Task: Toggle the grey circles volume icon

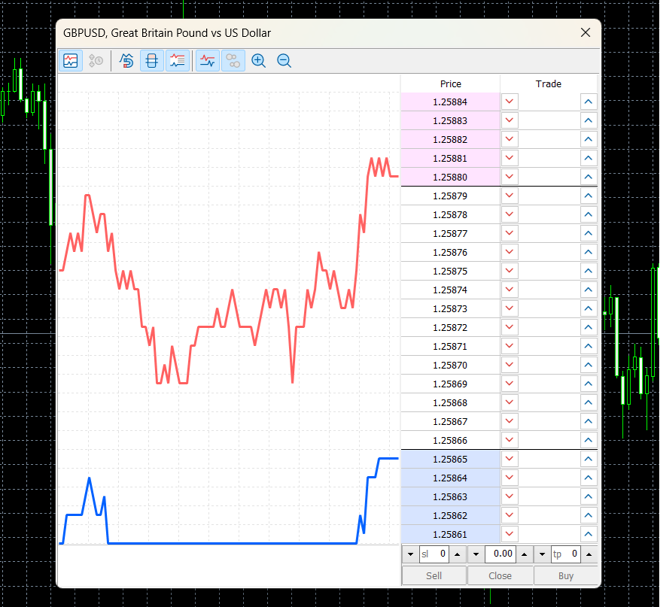Action: point(233,61)
